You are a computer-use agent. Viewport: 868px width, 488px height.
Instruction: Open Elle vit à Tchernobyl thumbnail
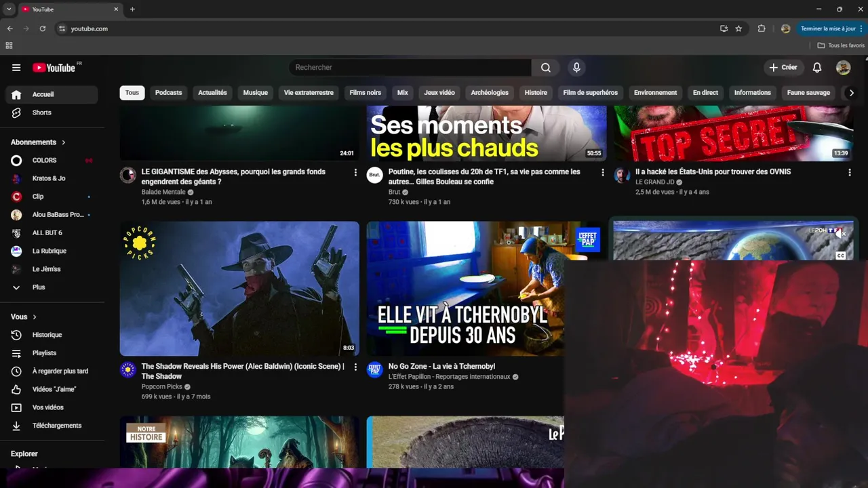point(465,289)
